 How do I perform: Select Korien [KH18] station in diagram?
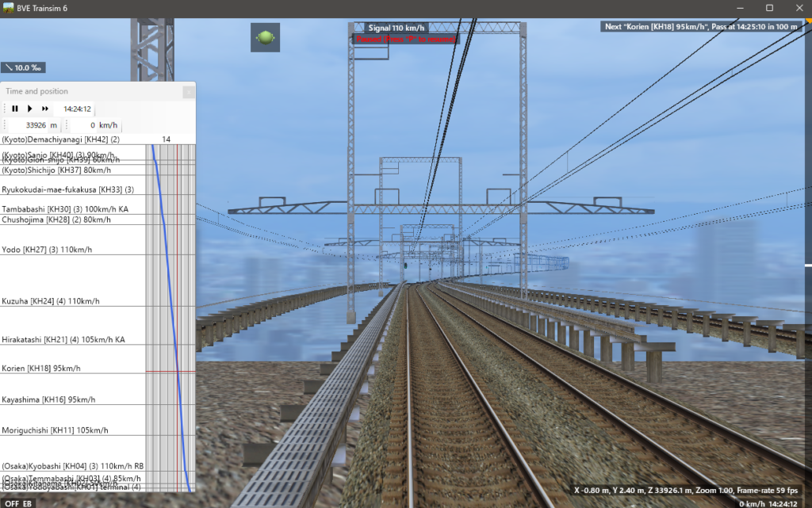[41, 369]
